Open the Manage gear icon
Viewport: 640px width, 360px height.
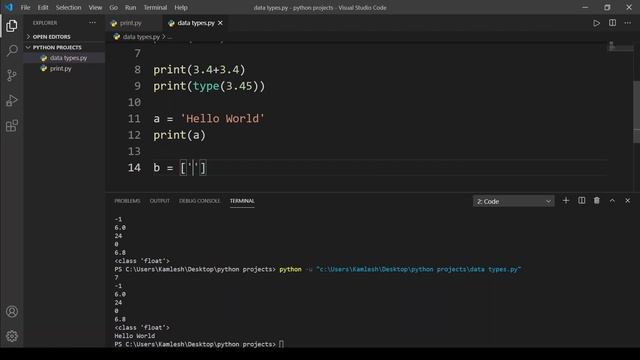[12, 336]
